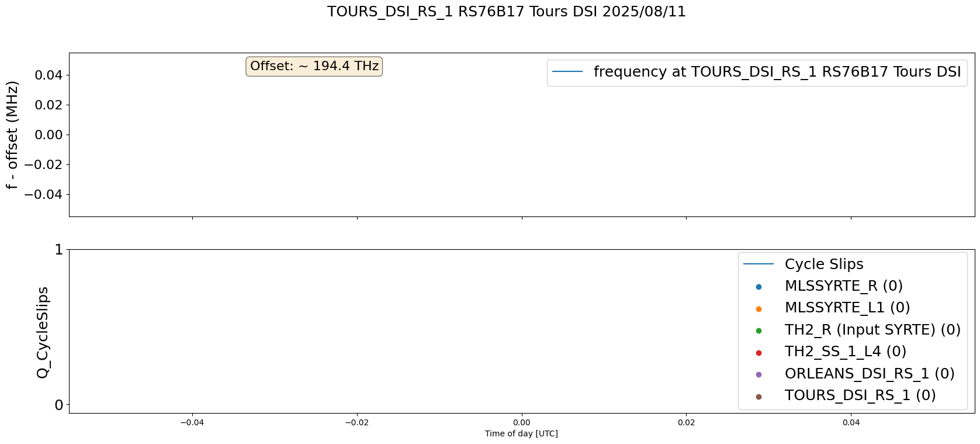The height and width of the screenshot is (444, 980).
Task: Click the f - offset (MHz) axis label
Action: (x=12, y=135)
